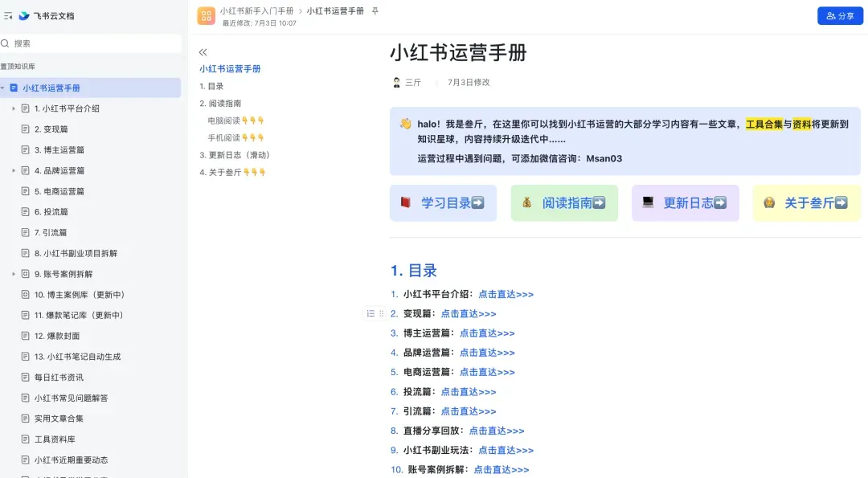Expand the 4. 品牌运营篇 tree node
The height and width of the screenshot is (478, 868).
click(14, 170)
